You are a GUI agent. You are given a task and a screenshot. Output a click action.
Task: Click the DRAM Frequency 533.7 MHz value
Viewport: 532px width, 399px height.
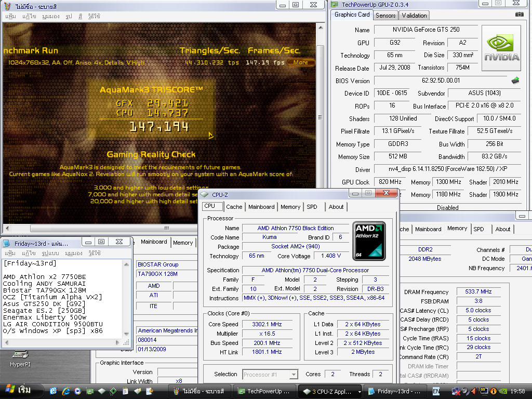point(478,291)
